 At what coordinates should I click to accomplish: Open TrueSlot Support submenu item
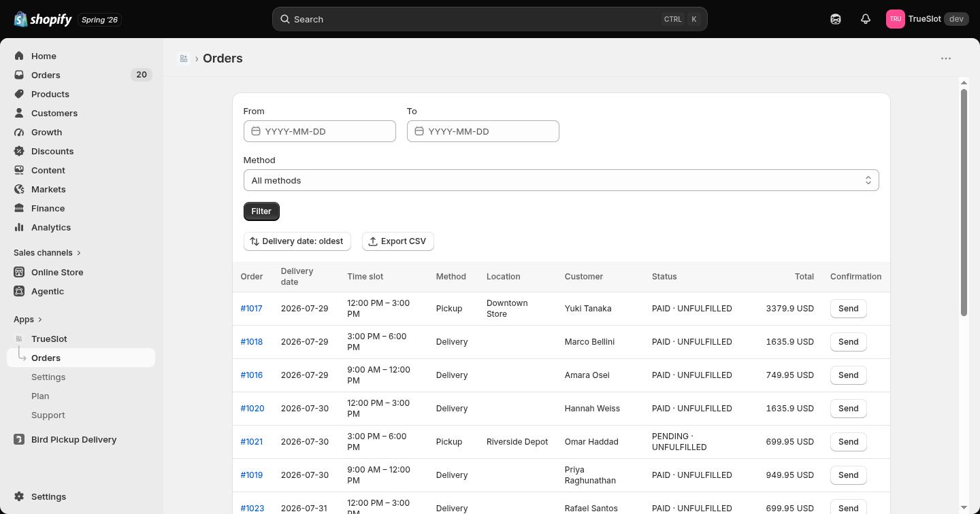[x=48, y=415]
